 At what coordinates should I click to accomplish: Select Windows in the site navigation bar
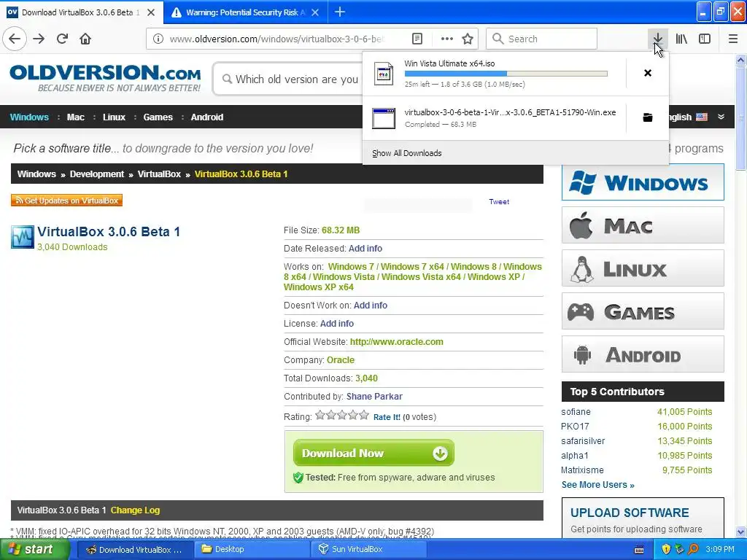tap(29, 117)
